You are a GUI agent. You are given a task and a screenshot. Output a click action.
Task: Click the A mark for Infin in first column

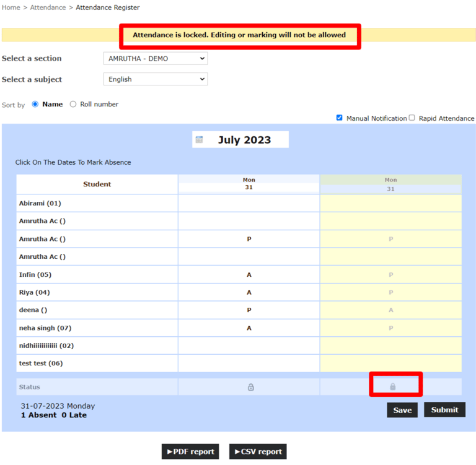tap(249, 275)
